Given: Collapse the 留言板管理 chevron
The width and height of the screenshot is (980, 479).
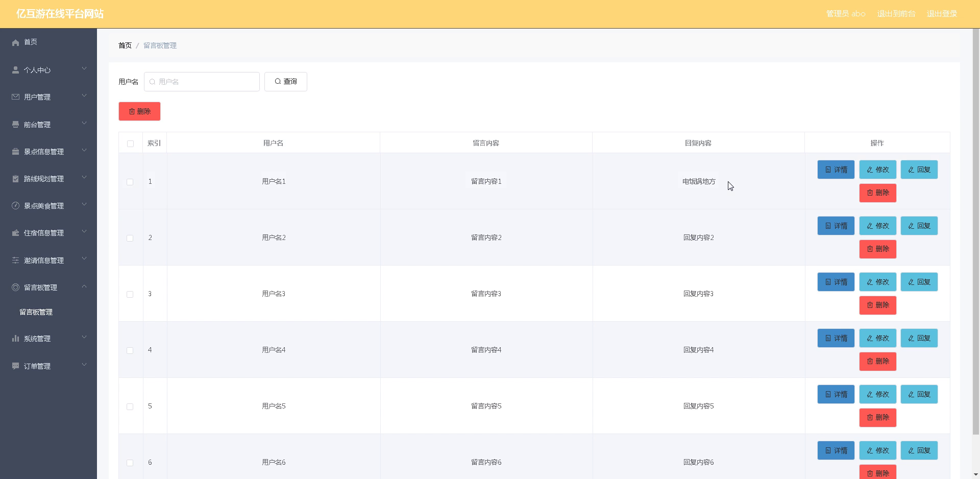Looking at the screenshot, I should (x=84, y=286).
